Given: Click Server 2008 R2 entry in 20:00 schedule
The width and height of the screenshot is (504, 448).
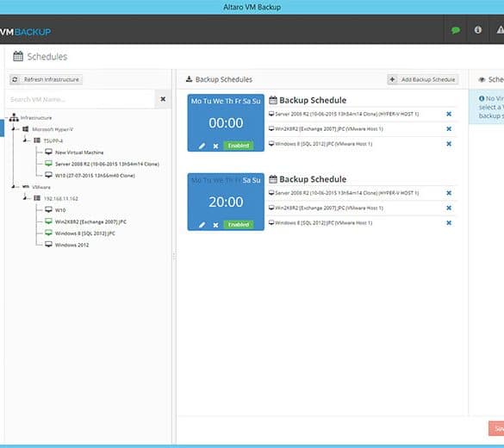Looking at the screenshot, I should point(344,193).
